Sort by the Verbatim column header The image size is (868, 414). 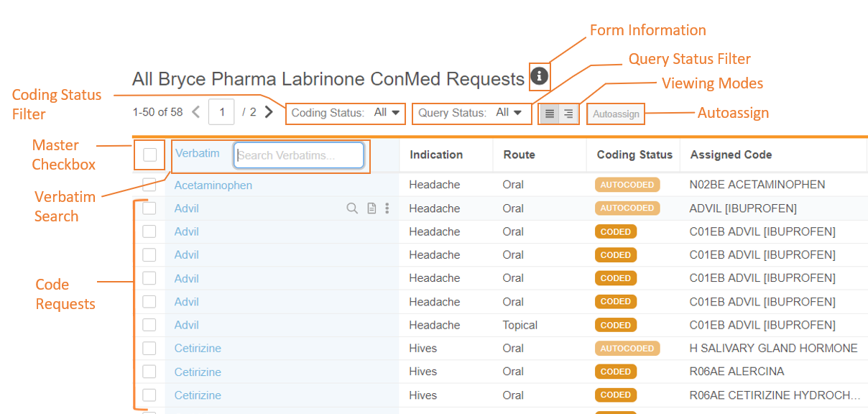click(x=197, y=153)
